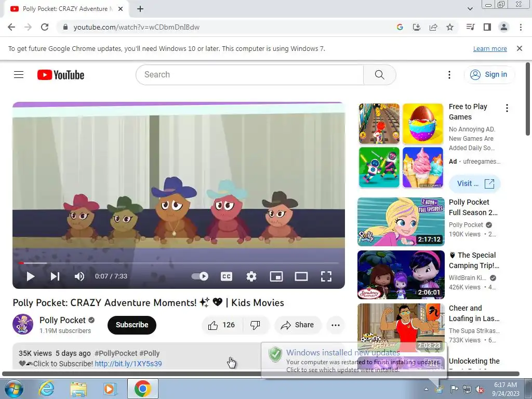Share this video
Viewport: 532px width, 399px height.
pos(298,325)
